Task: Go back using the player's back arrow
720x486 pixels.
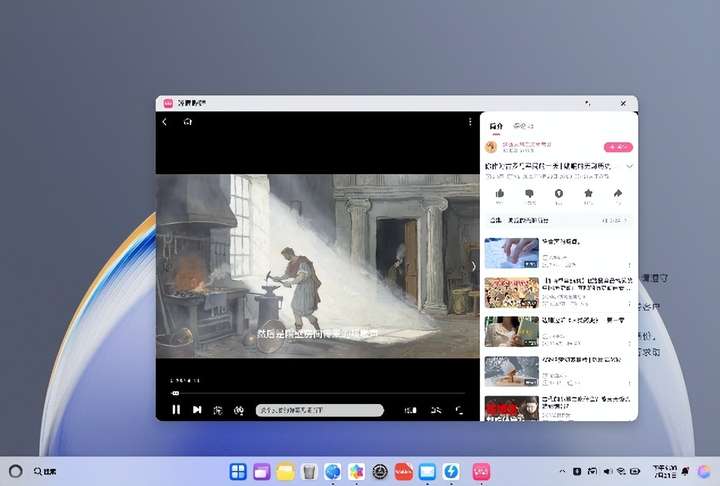Action: click(165, 122)
